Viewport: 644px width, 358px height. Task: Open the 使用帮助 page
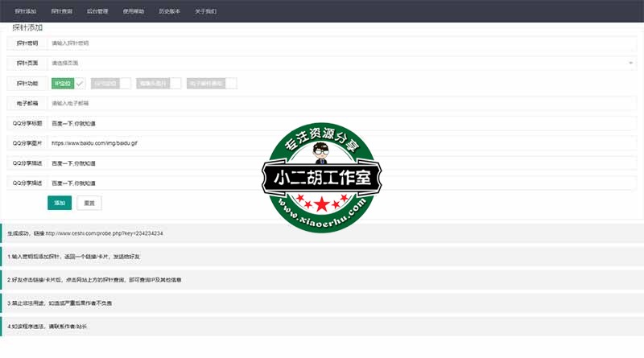[x=134, y=12]
